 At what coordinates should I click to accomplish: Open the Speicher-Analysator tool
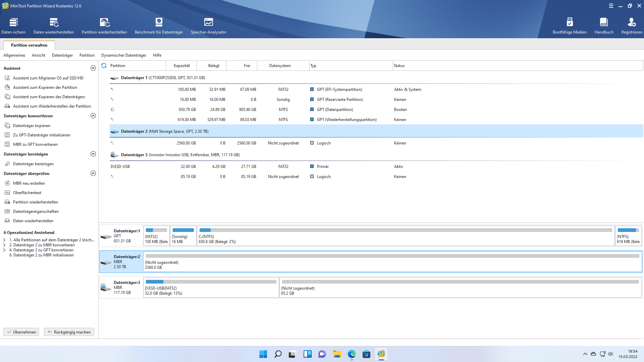tap(209, 26)
